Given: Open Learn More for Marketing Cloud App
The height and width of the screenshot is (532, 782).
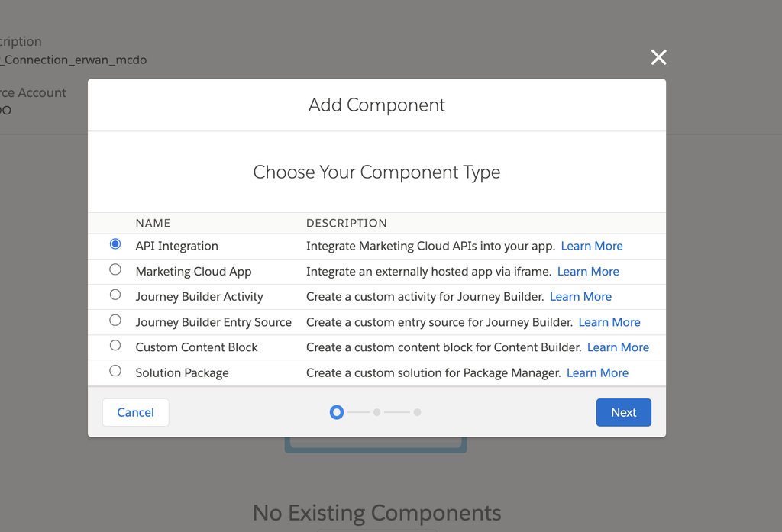Looking at the screenshot, I should (x=588, y=271).
